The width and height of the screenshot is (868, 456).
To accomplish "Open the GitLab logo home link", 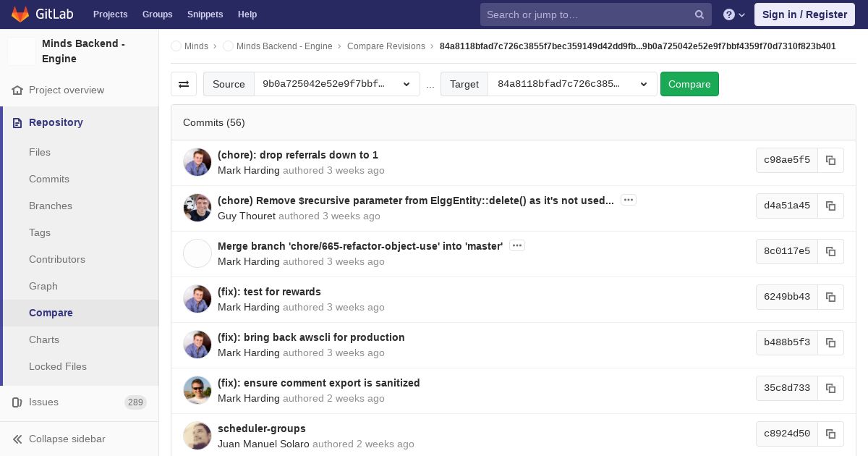I will click(41, 14).
